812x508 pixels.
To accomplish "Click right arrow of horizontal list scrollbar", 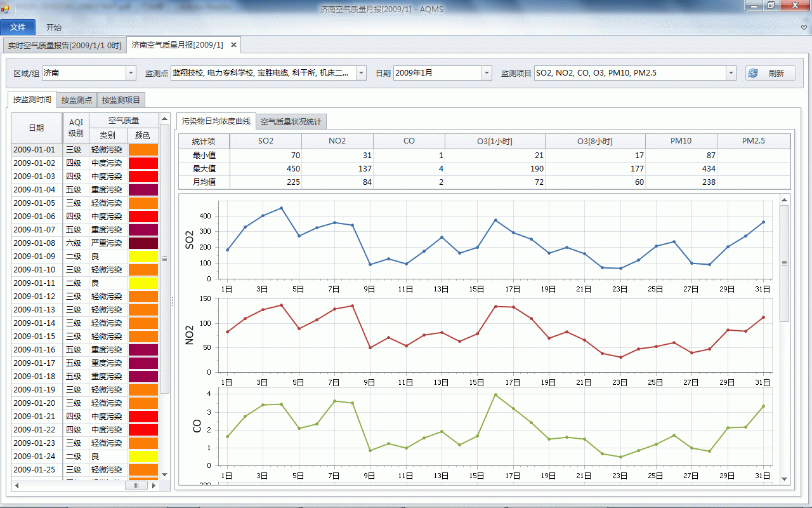I will (154, 486).
